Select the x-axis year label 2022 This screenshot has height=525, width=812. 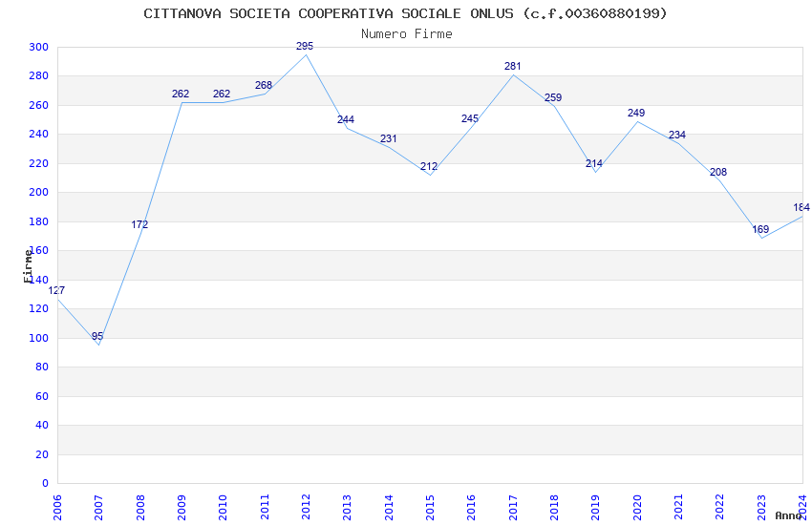(720, 507)
